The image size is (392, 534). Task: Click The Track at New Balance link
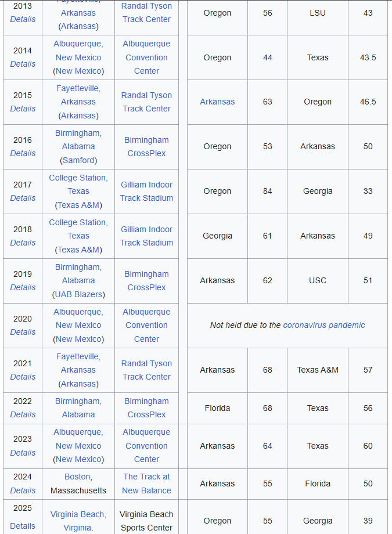click(x=146, y=484)
